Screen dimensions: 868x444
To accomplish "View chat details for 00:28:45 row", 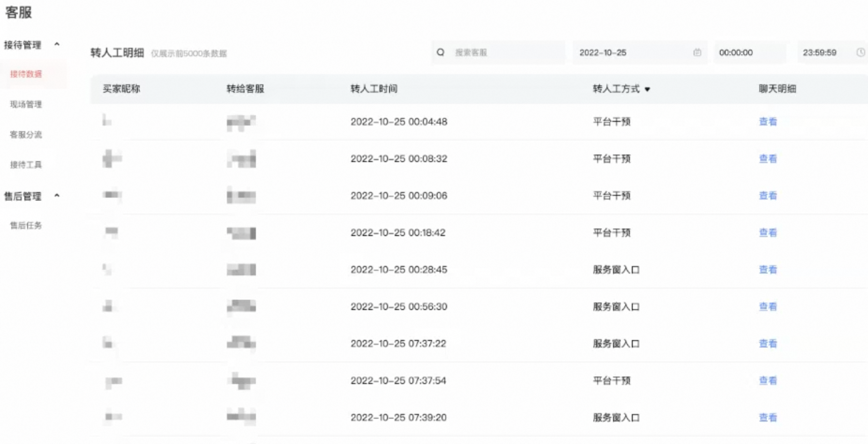I will (x=768, y=270).
